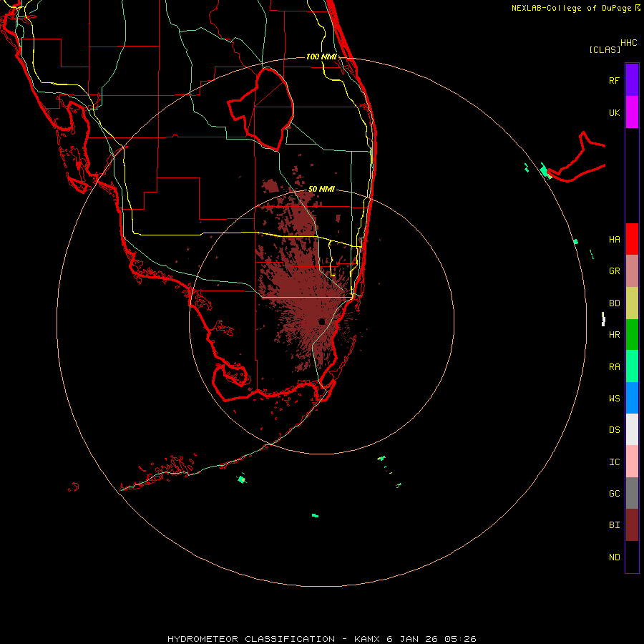Click the [CLAS] units label
This screenshot has width=644, height=644.
[605, 49]
